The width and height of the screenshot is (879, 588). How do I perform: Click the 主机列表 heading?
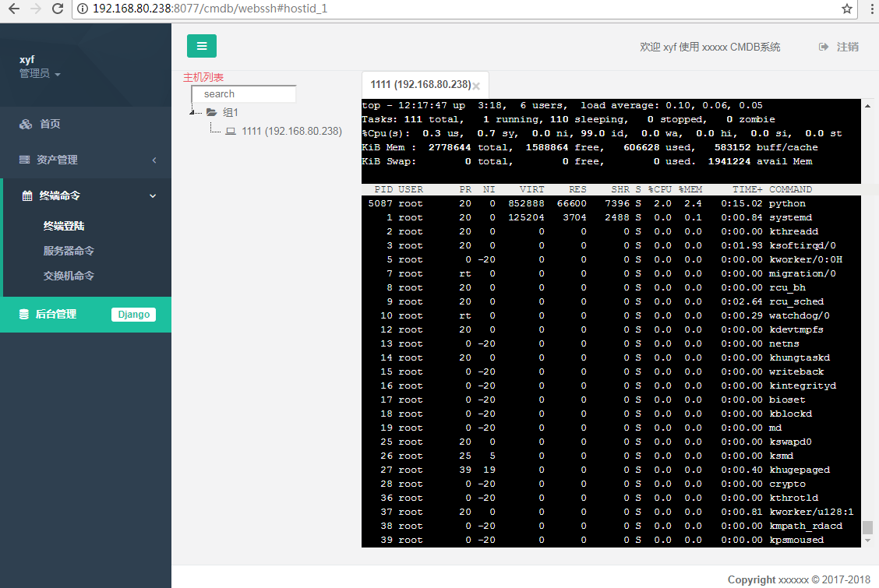click(x=203, y=77)
